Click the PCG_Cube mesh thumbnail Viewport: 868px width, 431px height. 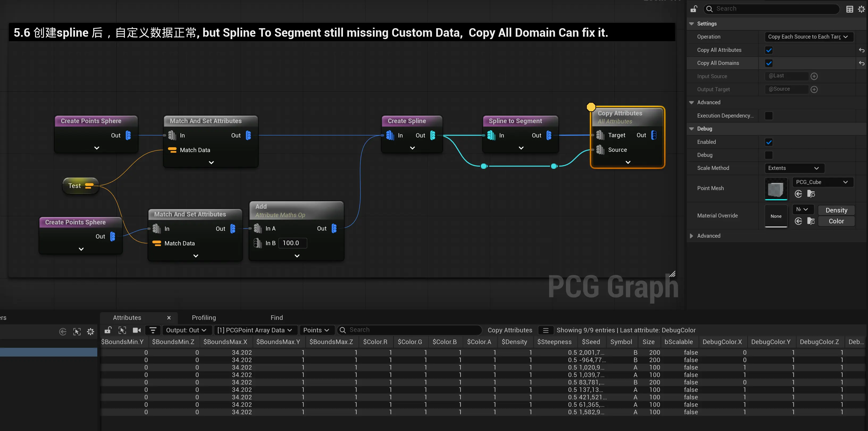[776, 189]
